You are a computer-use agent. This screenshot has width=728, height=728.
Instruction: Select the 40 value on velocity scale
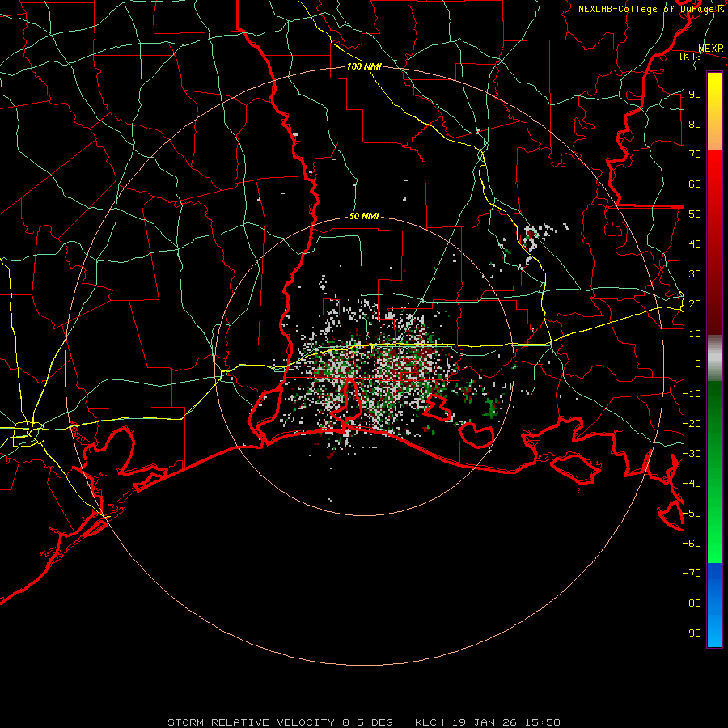pos(695,243)
